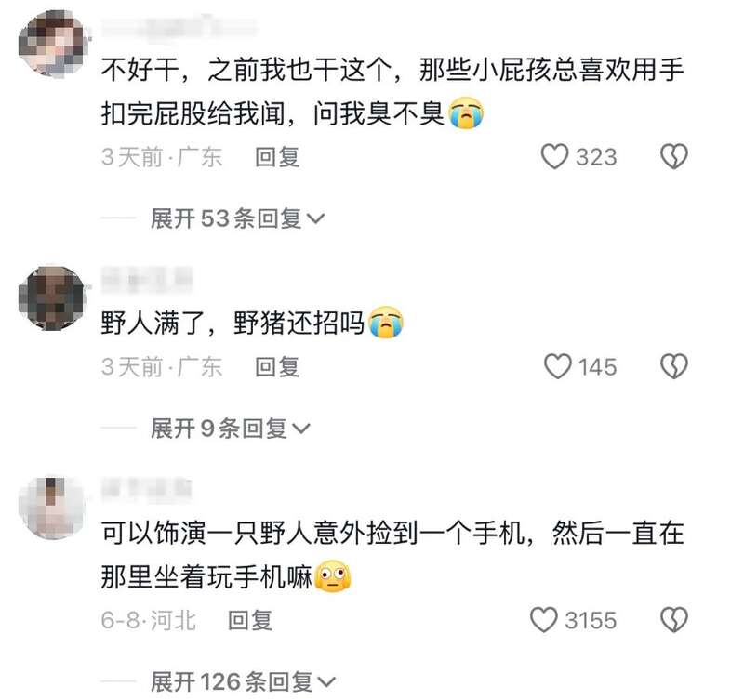Screen dimensions: 744x700
Task: Reply to the first comment
Action: point(277,157)
